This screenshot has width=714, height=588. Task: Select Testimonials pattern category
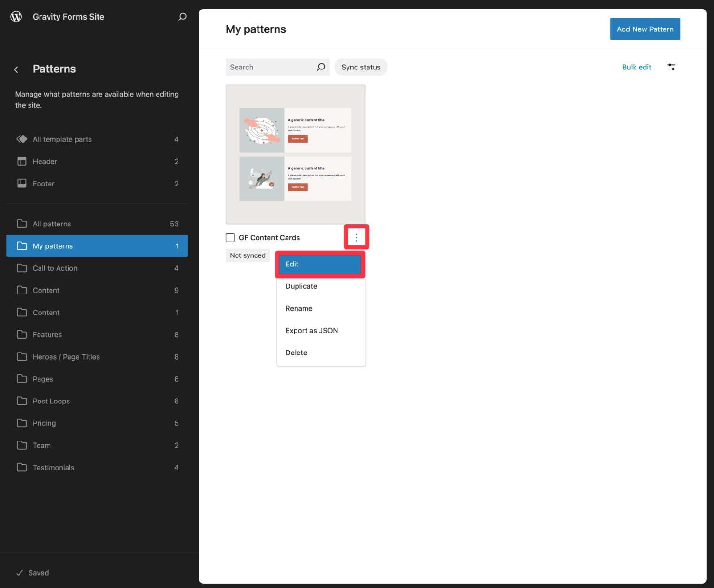[x=97, y=467]
